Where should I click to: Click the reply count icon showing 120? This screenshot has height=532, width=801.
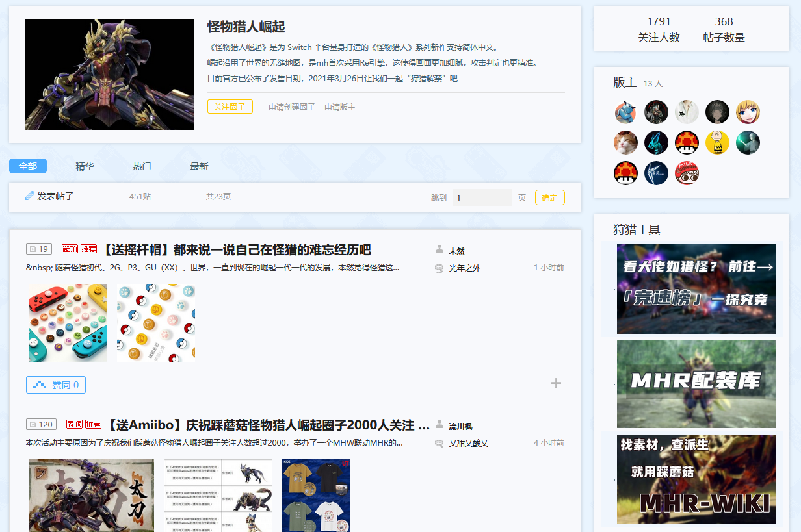pos(41,424)
